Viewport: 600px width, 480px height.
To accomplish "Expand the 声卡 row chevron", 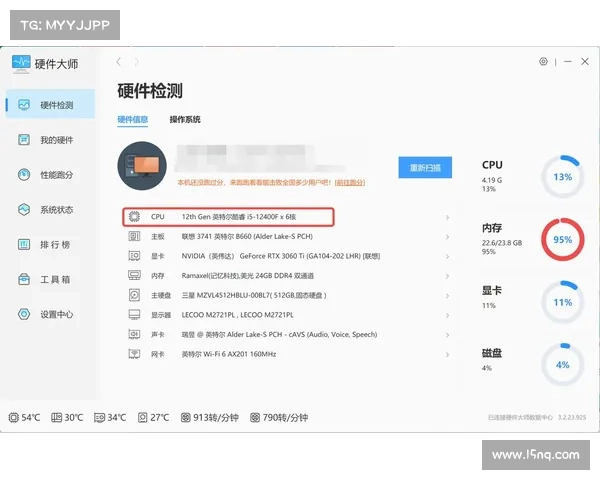I will tap(447, 335).
